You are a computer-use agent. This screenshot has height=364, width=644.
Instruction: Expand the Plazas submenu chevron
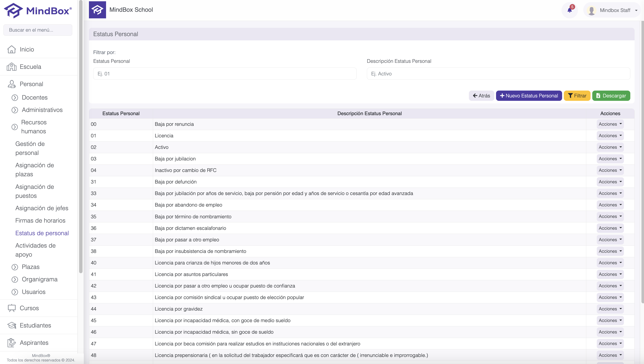[x=15, y=267]
